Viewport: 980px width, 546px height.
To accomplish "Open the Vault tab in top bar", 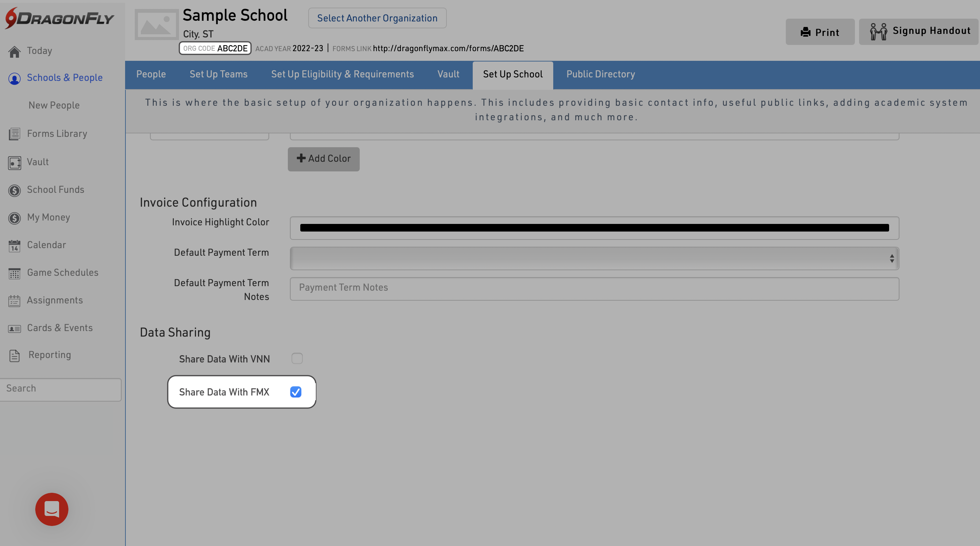I will coord(448,74).
